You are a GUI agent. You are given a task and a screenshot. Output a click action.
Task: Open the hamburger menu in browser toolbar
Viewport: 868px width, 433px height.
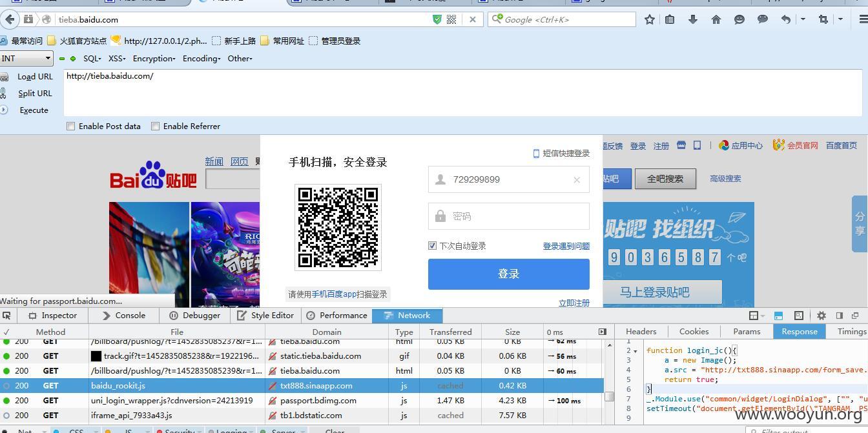(x=863, y=19)
